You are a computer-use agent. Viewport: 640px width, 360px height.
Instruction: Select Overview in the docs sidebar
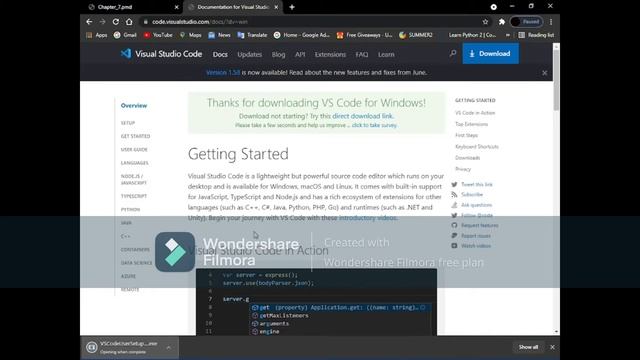(134, 105)
